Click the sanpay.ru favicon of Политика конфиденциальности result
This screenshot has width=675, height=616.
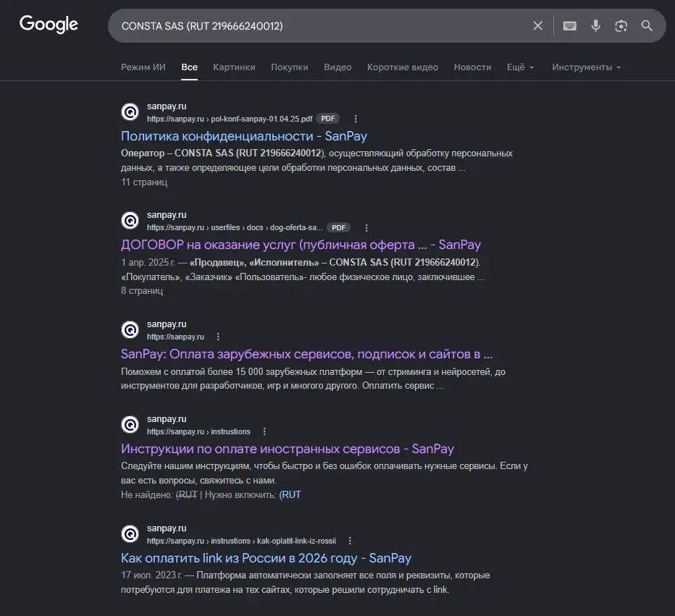(x=130, y=112)
